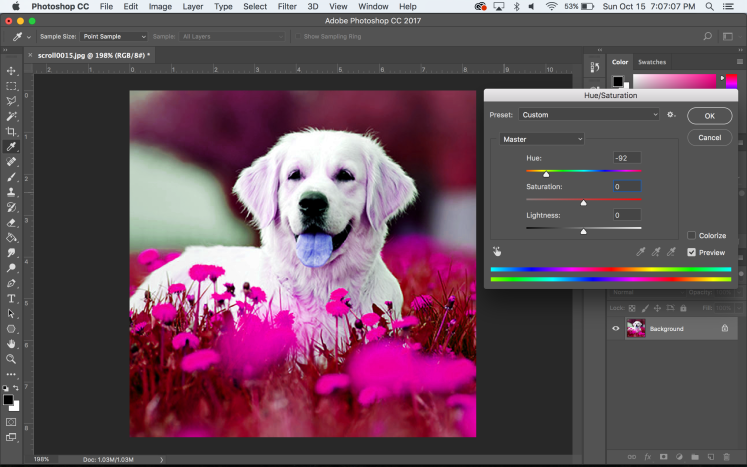This screenshot has width=747, height=467.
Task: Select the Magic Wand tool
Action: pos(11,116)
